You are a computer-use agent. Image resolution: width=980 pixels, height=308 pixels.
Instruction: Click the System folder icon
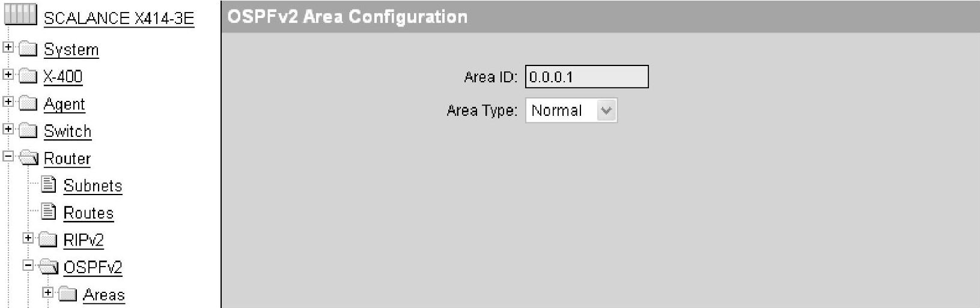point(28,49)
